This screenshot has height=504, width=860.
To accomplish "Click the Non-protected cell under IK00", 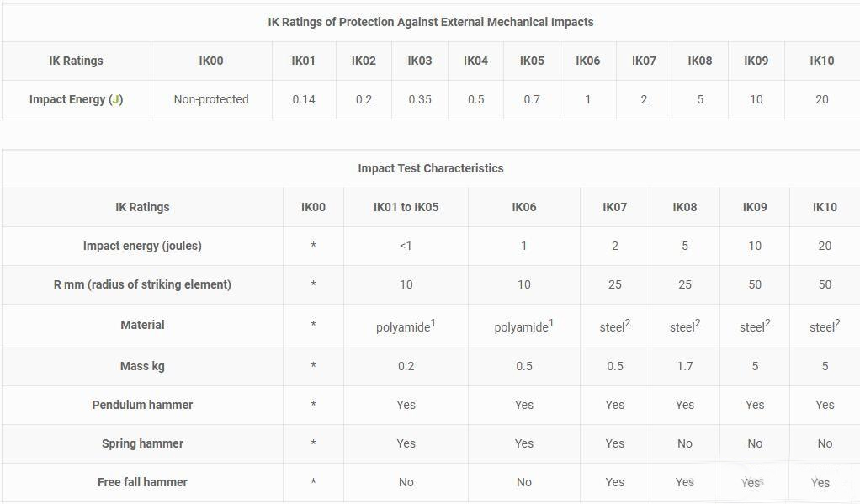I will coord(211,99).
